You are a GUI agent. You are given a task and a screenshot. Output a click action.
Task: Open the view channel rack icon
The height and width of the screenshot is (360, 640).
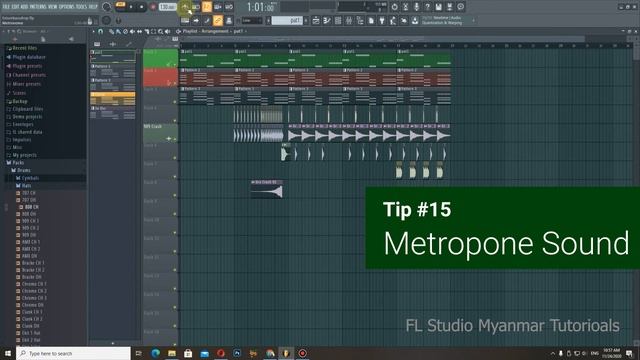[338, 20]
